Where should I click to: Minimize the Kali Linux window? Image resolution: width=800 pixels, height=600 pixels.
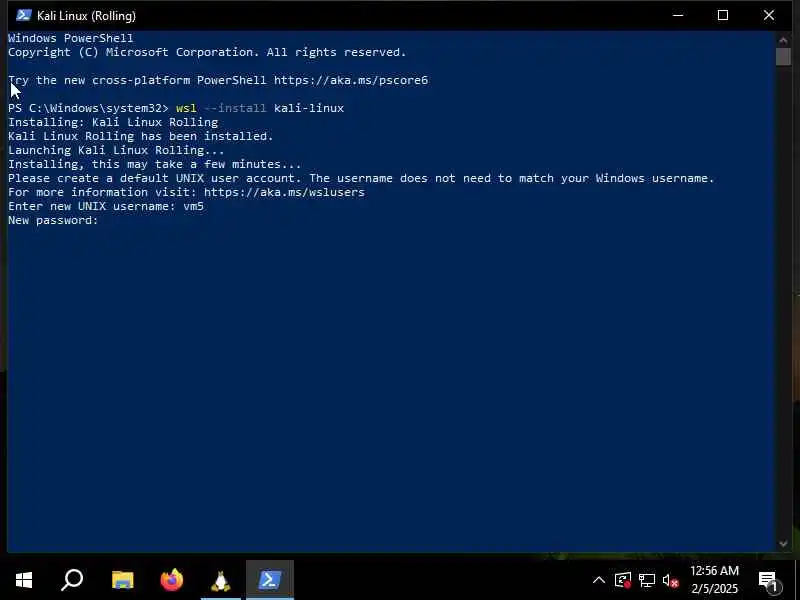tap(678, 15)
